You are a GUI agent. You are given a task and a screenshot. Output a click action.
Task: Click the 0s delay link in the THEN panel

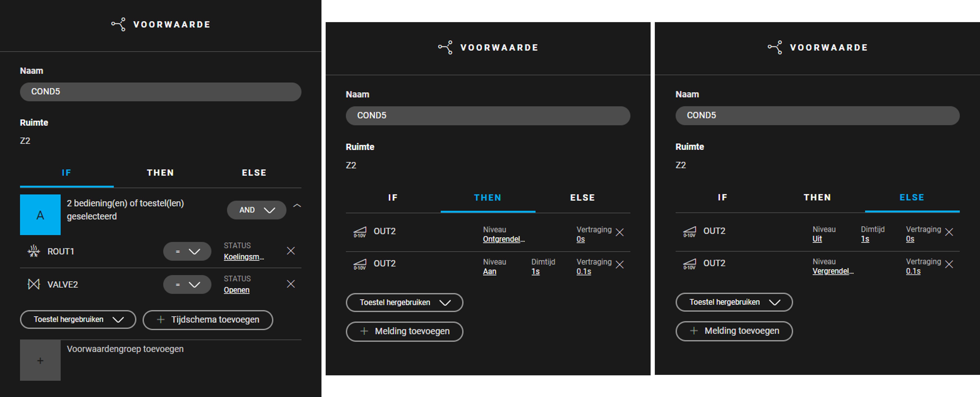(581, 239)
